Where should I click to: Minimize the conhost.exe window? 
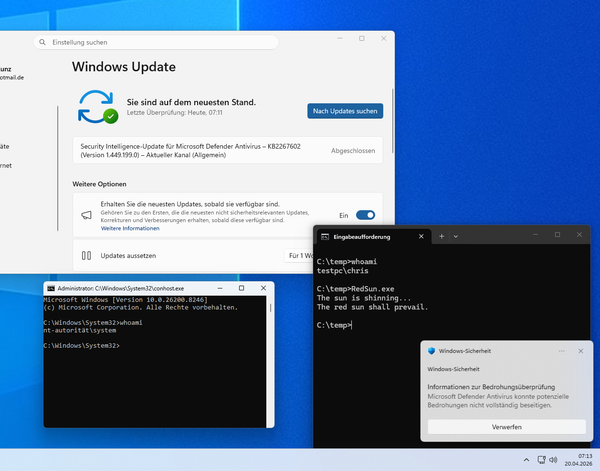click(x=220, y=288)
